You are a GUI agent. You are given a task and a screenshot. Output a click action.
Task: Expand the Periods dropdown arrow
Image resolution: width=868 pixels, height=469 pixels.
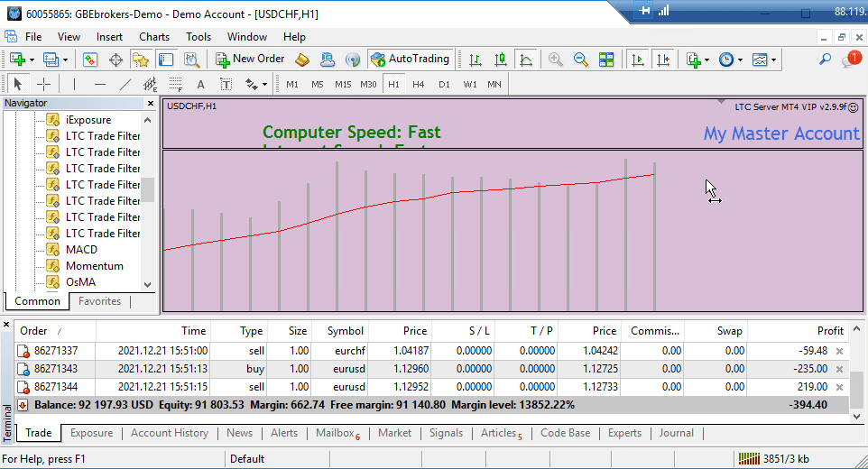point(740,60)
